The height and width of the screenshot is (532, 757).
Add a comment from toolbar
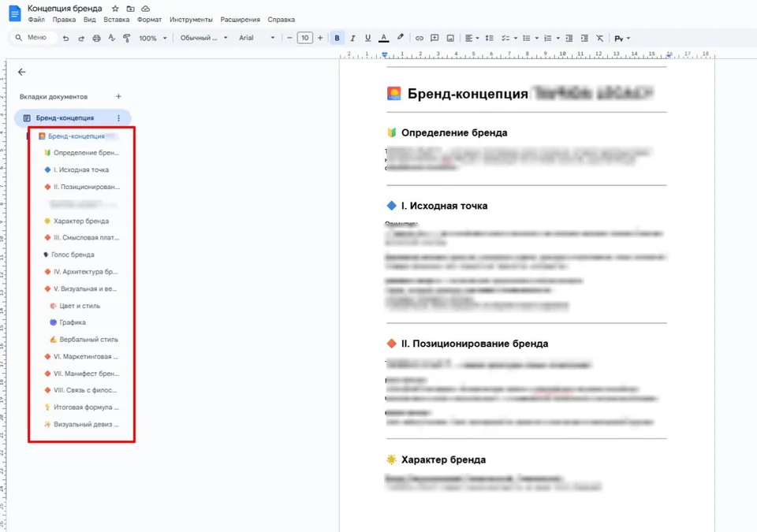pos(434,38)
